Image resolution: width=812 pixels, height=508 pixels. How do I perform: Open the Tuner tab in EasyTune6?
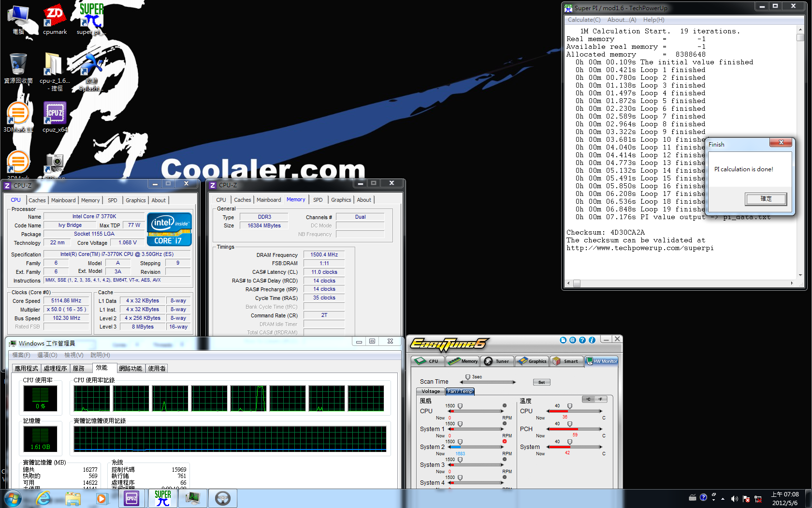pos(497,361)
